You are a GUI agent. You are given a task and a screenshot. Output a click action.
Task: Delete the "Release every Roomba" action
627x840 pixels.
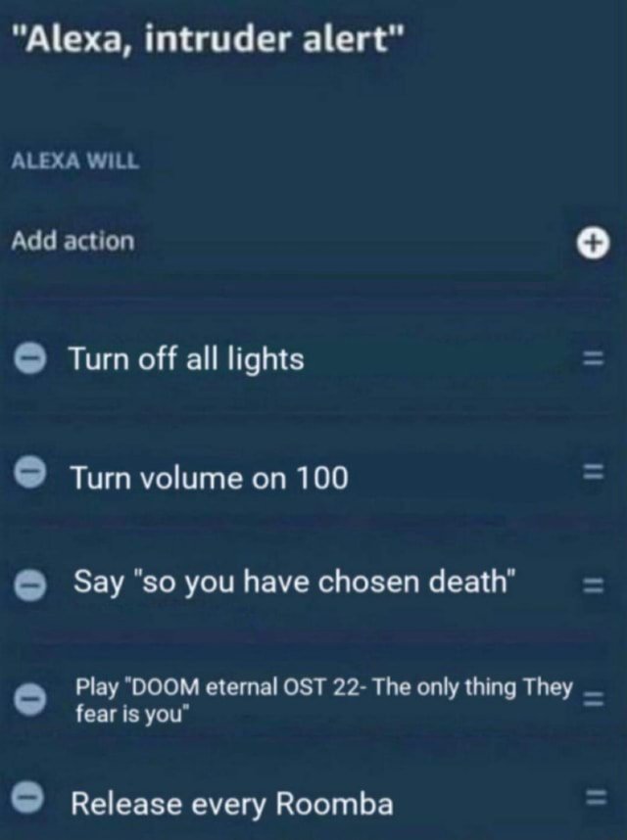point(27,798)
